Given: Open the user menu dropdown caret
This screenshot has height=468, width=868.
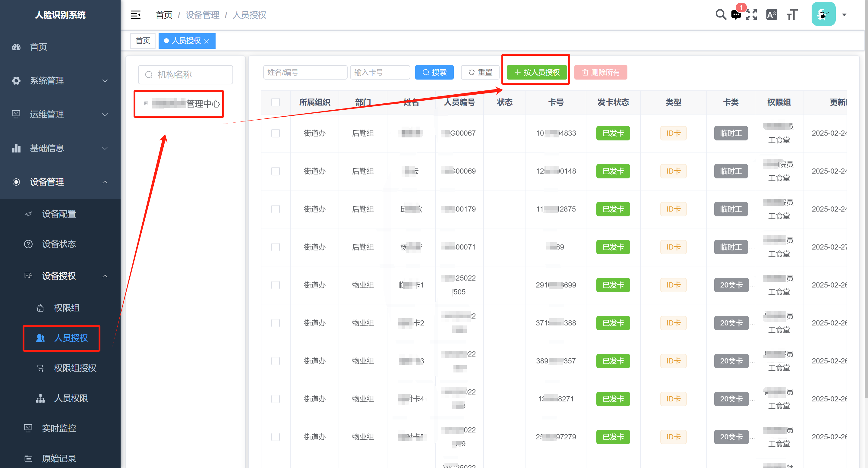Looking at the screenshot, I should click(844, 15).
